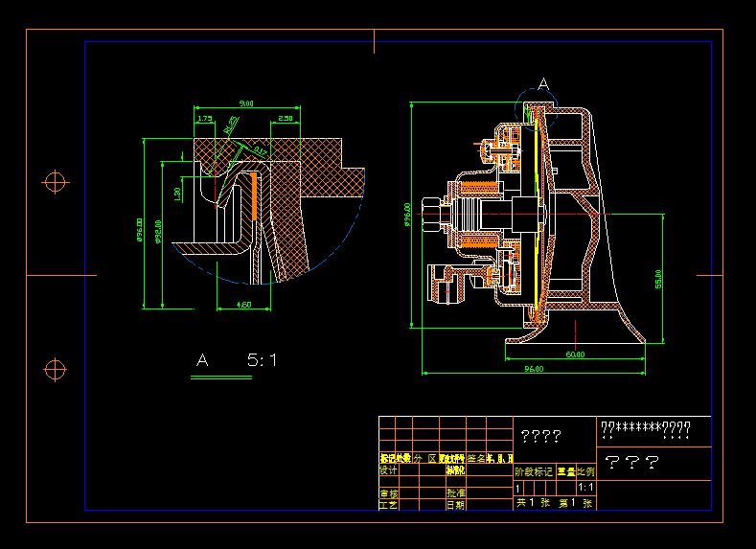756x549 pixels.
Task: Pick the 2.50 dimension label
Action: [x=286, y=118]
